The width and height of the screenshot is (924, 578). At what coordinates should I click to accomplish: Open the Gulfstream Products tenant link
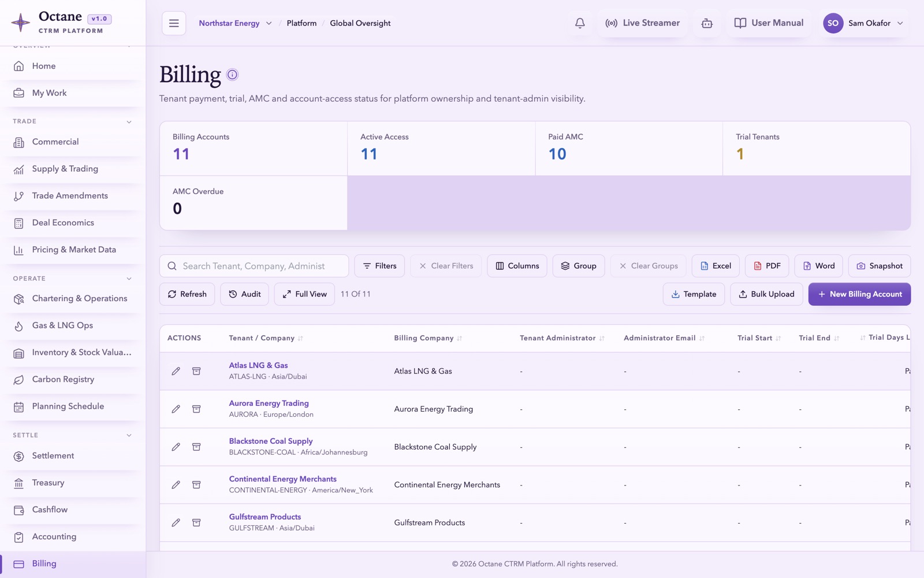(264, 517)
